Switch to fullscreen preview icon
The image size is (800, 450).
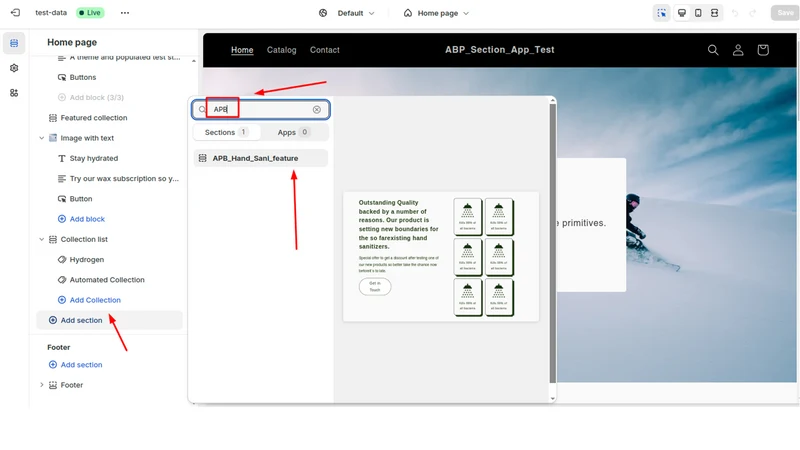pyautogui.click(x=714, y=13)
